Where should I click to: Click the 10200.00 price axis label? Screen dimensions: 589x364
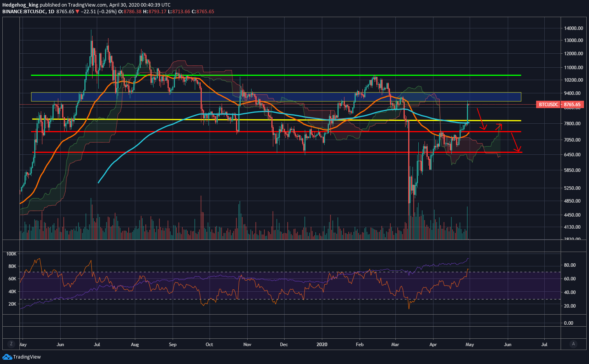click(x=573, y=80)
